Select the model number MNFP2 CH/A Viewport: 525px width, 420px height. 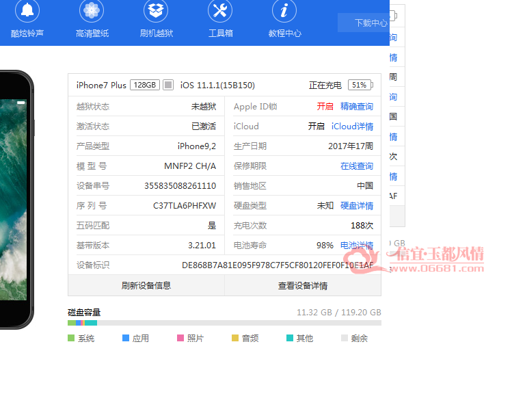point(190,166)
